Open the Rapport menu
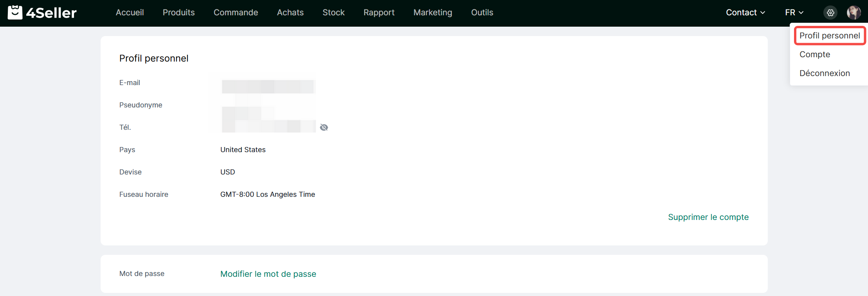 pyautogui.click(x=379, y=13)
